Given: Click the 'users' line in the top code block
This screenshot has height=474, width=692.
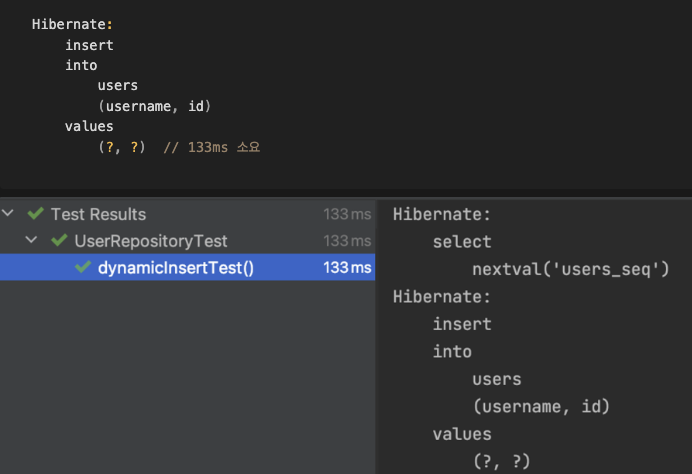Looking at the screenshot, I should (117, 86).
